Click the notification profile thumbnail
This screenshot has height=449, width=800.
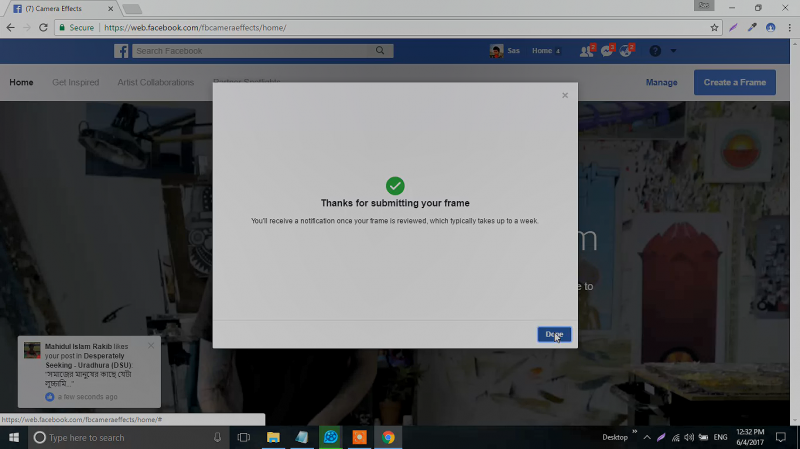click(32, 351)
